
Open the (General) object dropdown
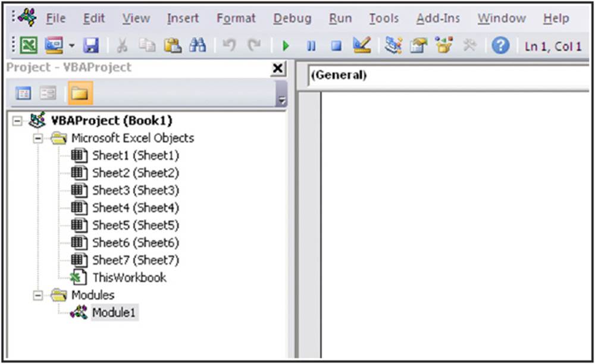pyautogui.click(x=449, y=75)
